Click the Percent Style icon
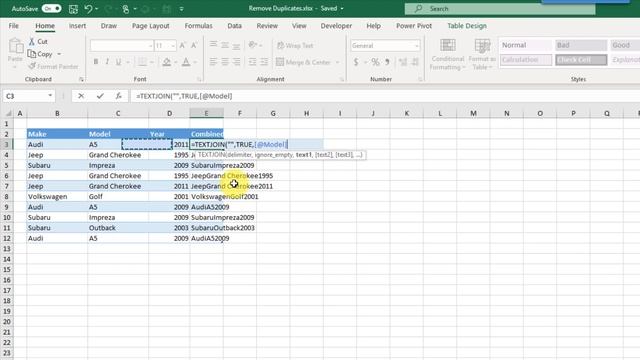Viewport: 640px width, 360px height. point(376,62)
